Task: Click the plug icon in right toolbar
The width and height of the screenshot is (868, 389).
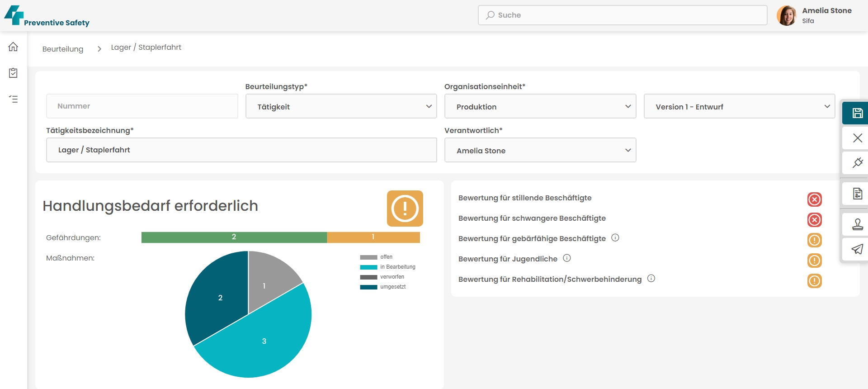Action: (x=857, y=163)
